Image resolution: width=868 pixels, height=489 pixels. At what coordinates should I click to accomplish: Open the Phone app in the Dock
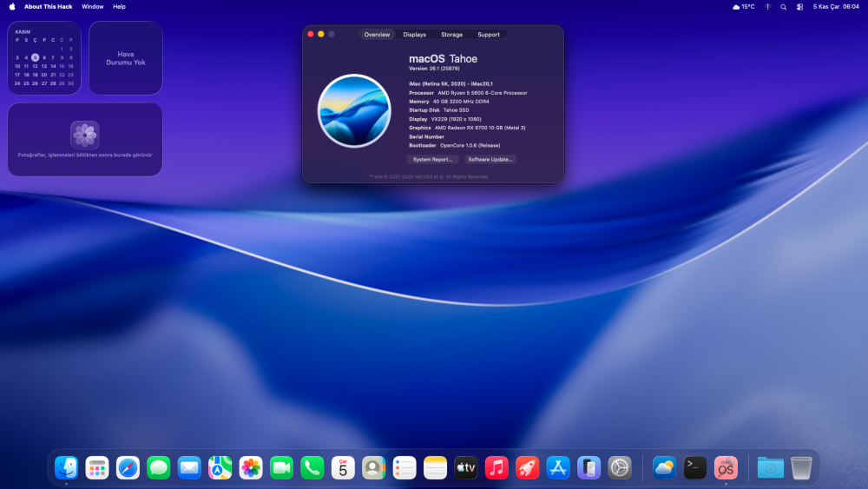(312, 468)
